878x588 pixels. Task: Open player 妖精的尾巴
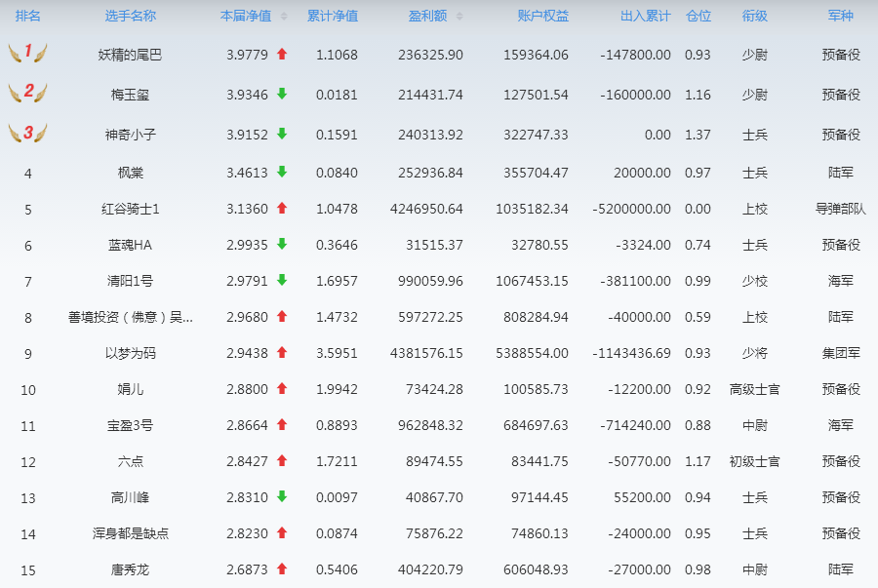(130, 55)
